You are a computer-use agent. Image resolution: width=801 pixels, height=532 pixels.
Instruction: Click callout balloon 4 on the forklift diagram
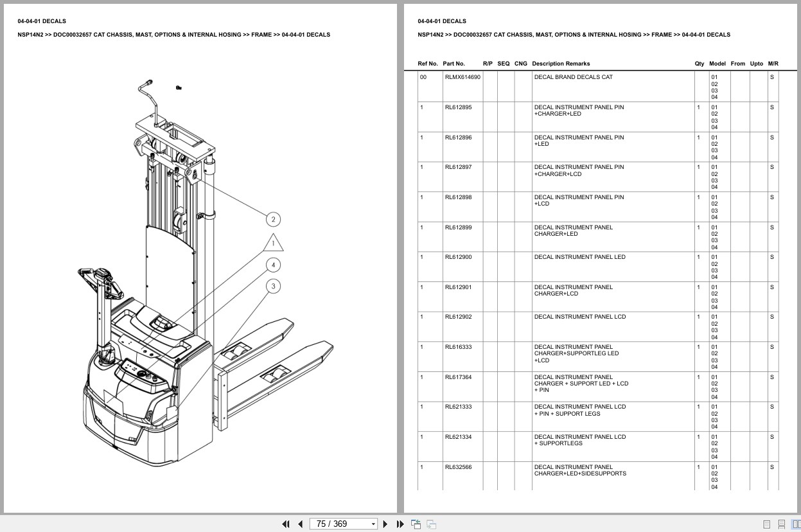(273, 264)
